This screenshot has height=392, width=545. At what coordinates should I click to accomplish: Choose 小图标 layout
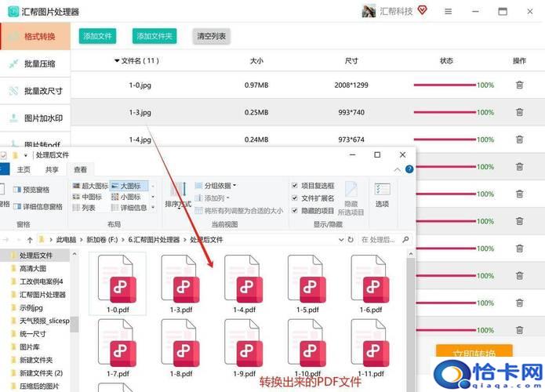125,197
